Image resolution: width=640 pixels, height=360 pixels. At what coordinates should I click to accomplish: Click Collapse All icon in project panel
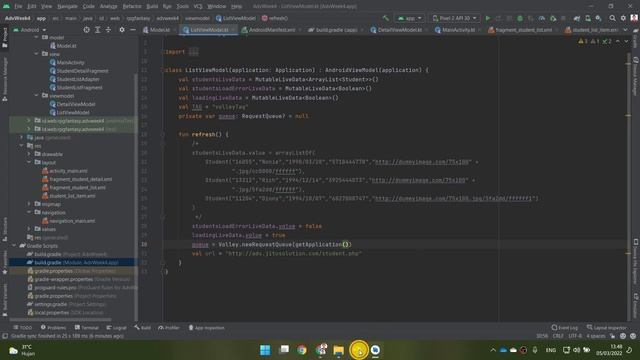(x=108, y=30)
